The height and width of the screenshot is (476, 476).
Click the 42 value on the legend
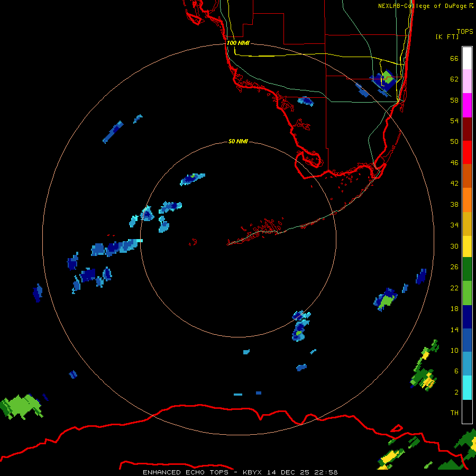(x=454, y=184)
